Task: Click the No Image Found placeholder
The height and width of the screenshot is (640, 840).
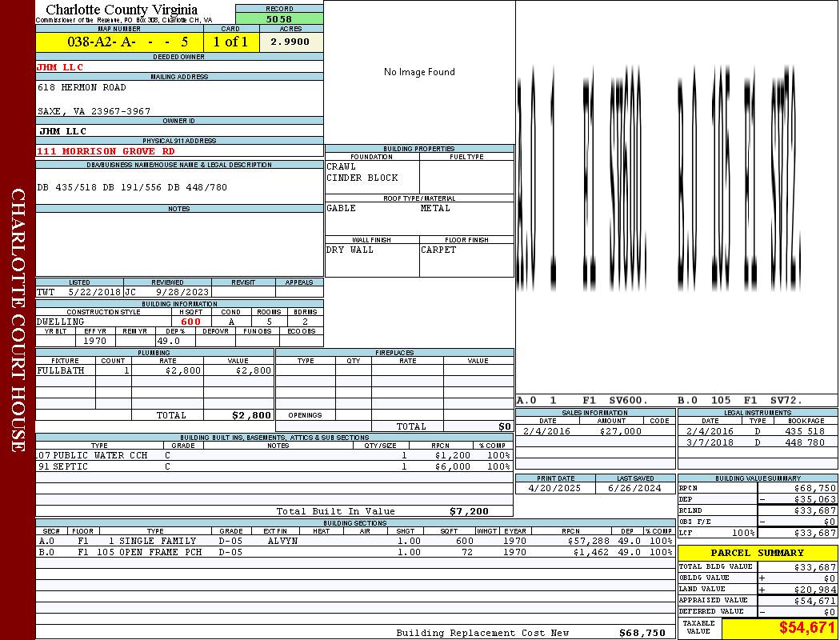Action: tap(419, 72)
